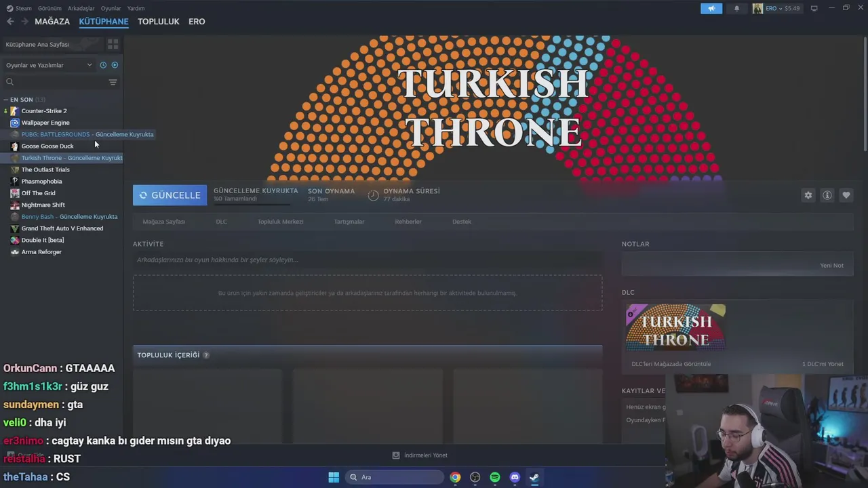Open Tartışmalar link
This screenshot has height=488, width=868.
click(349, 222)
